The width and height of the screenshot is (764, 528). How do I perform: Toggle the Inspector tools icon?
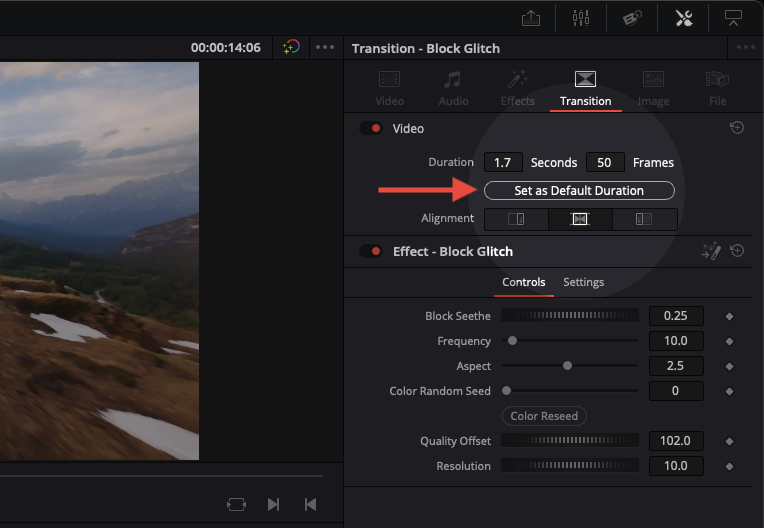click(684, 18)
